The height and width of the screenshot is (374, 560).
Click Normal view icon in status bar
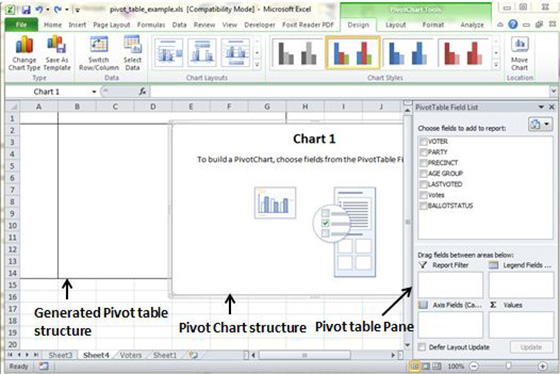pyautogui.click(x=415, y=366)
